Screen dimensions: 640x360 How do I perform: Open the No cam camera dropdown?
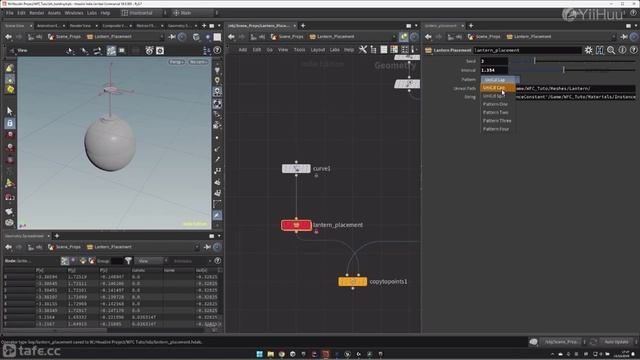198,62
